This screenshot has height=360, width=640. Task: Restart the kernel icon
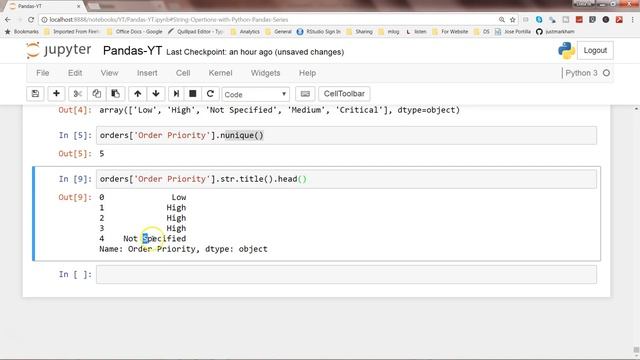[x=210, y=94]
